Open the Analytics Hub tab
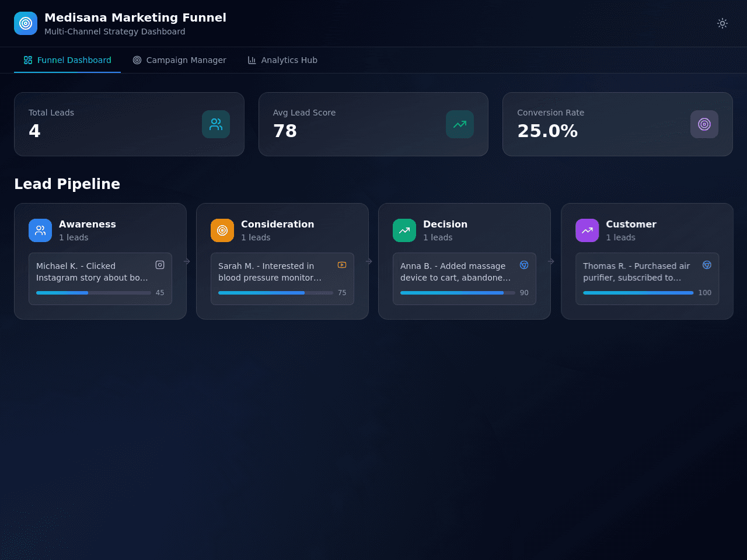Viewport: 747px width, 560px height. (x=282, y=60)
